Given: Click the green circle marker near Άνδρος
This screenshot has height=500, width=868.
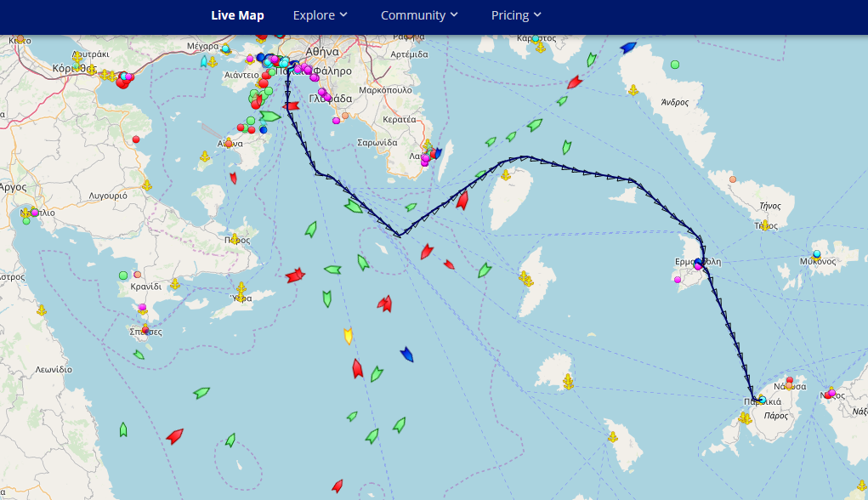Looking at the screenshot, I should (x=675, y=64).
